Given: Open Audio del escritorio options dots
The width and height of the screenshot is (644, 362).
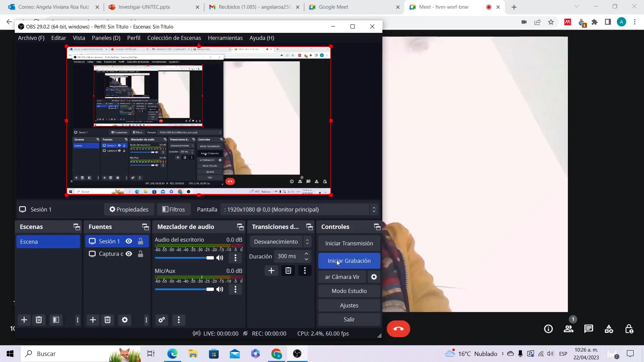Looking at the screenshot, I should pyautogui.click(x=235, y=258).
